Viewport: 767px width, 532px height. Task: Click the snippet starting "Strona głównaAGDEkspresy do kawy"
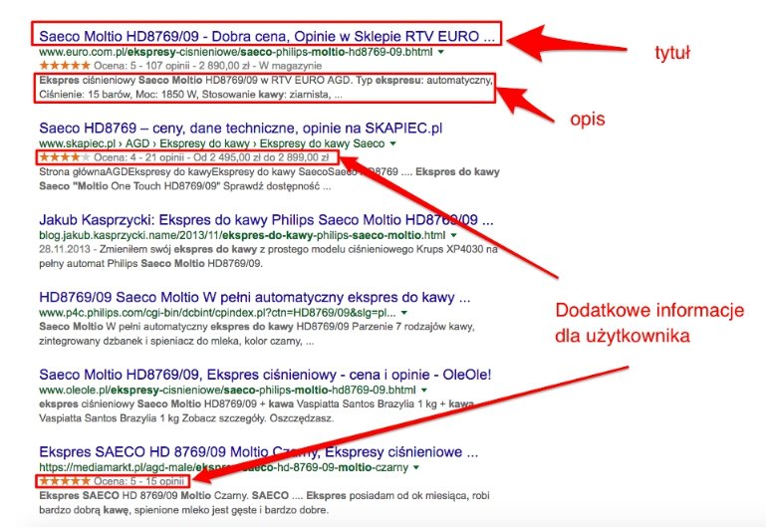click(x=269, y=179)
